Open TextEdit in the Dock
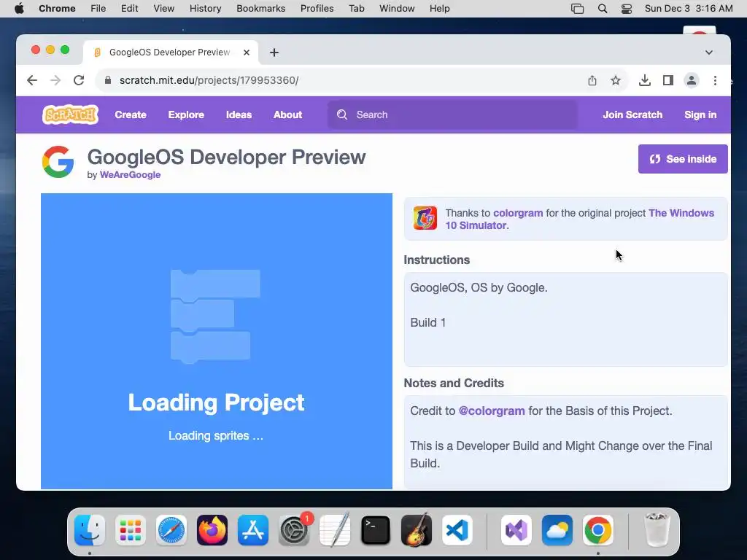747x560 pixels. [x=335, y=530]
